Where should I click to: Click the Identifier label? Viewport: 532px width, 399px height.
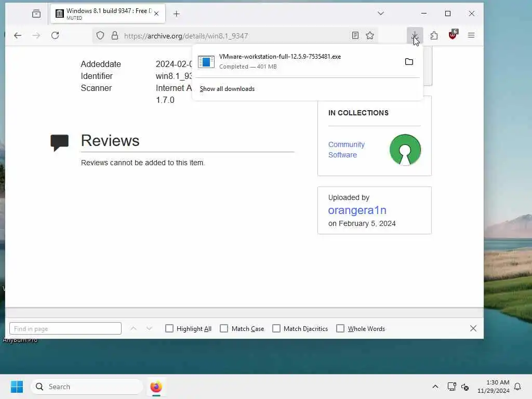(97, 76)
